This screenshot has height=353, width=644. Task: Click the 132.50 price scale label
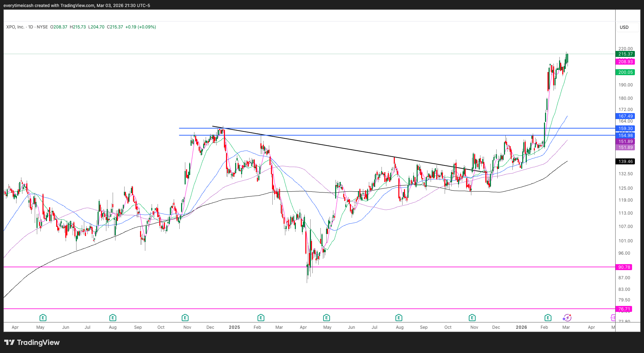(x=625, y=174)
